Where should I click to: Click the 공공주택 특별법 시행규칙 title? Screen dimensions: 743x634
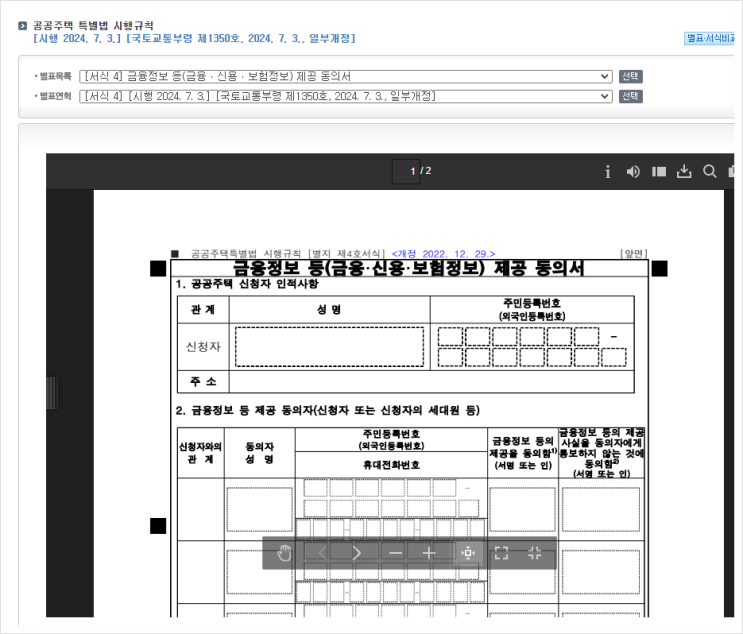pos(93,26)
